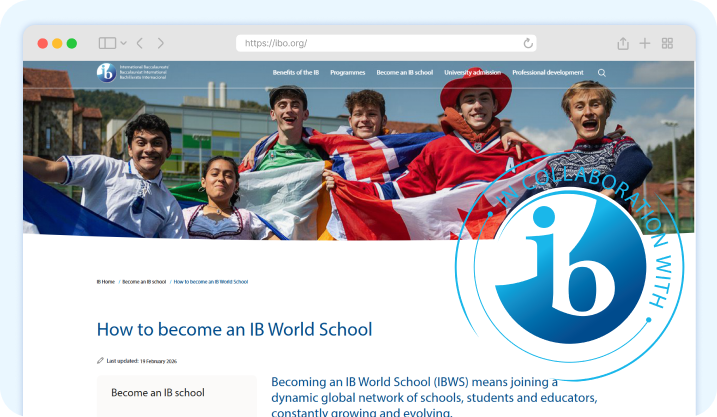
Task: Go forward with the browser forward arrow
Action: (161, 43)
